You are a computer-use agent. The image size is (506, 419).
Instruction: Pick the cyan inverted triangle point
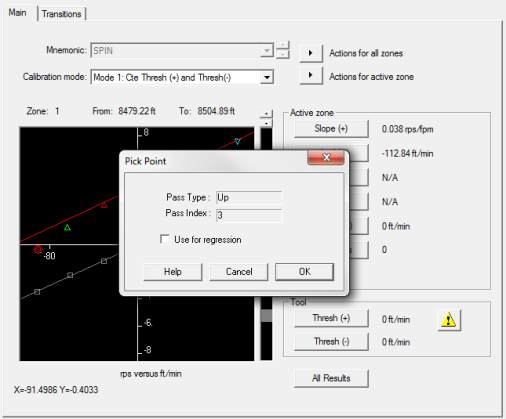(237, 141)
